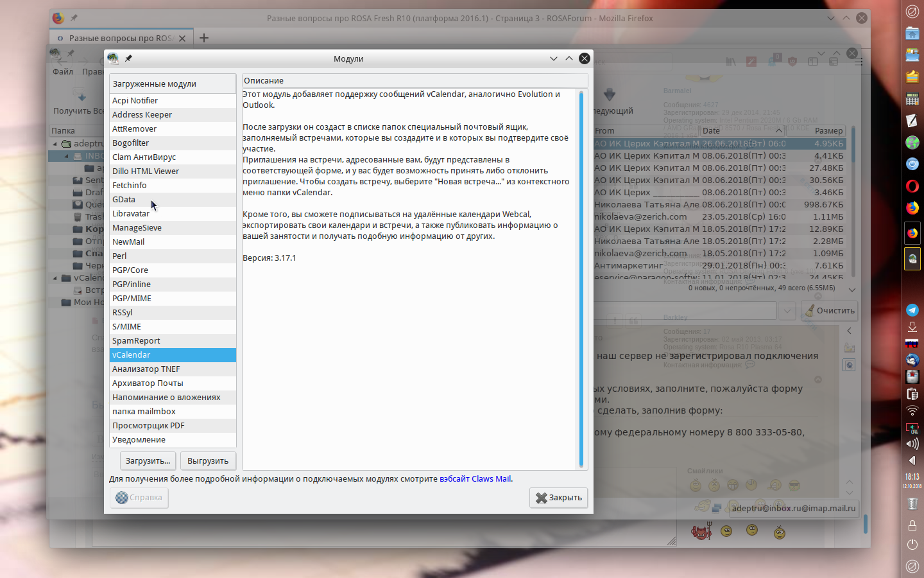This screenshot has height=578, width=924.
Task: Select the Libravatar module
Action: [x=173, y=214]
